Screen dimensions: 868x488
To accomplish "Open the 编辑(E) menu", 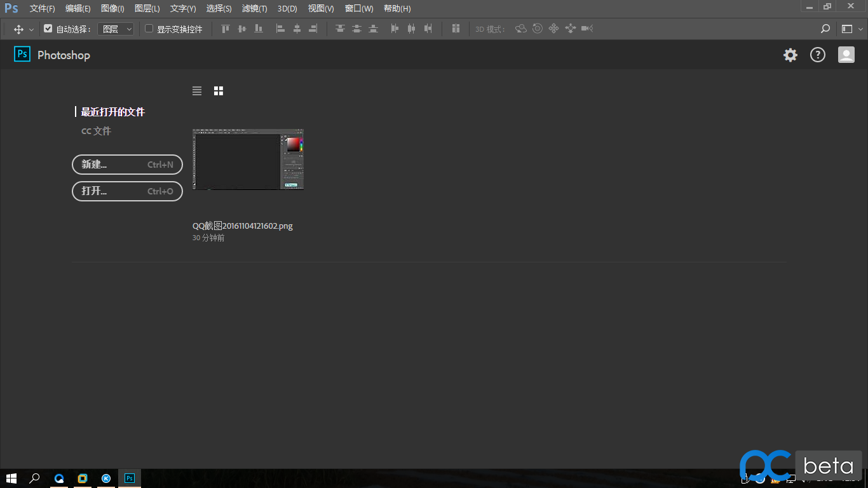I will (x=78, y=9).
